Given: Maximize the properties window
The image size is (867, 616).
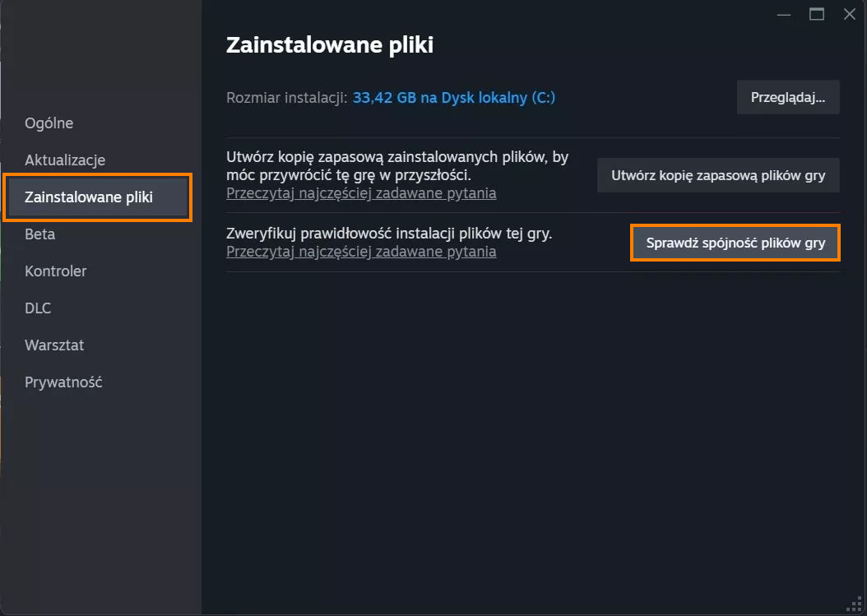Looking at the screenshot, I should point(817,14).
